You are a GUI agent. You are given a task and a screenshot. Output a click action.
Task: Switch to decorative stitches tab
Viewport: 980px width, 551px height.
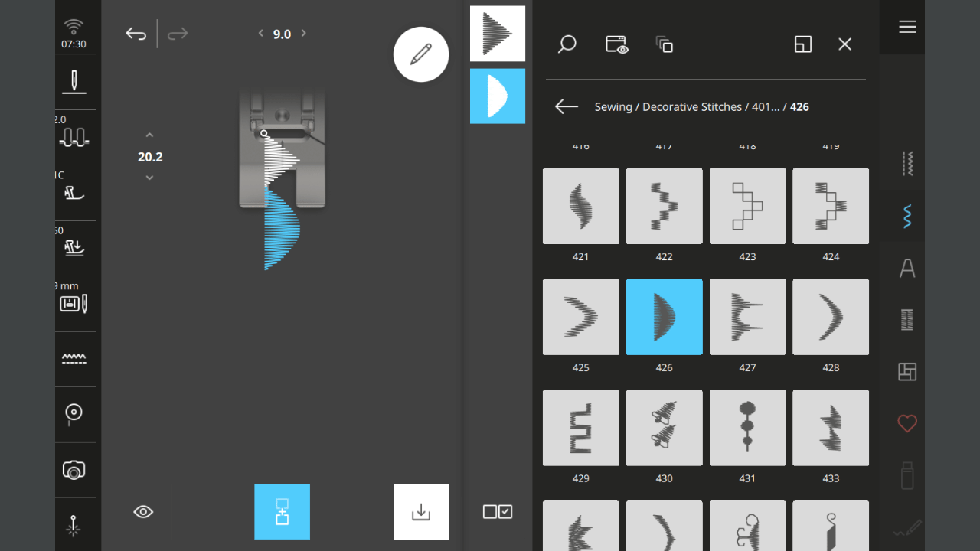(x=907, y=217)
